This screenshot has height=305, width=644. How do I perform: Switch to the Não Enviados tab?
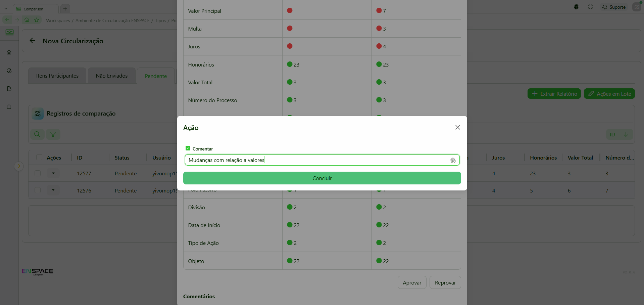pyautogui.click(x=111, y=76)
